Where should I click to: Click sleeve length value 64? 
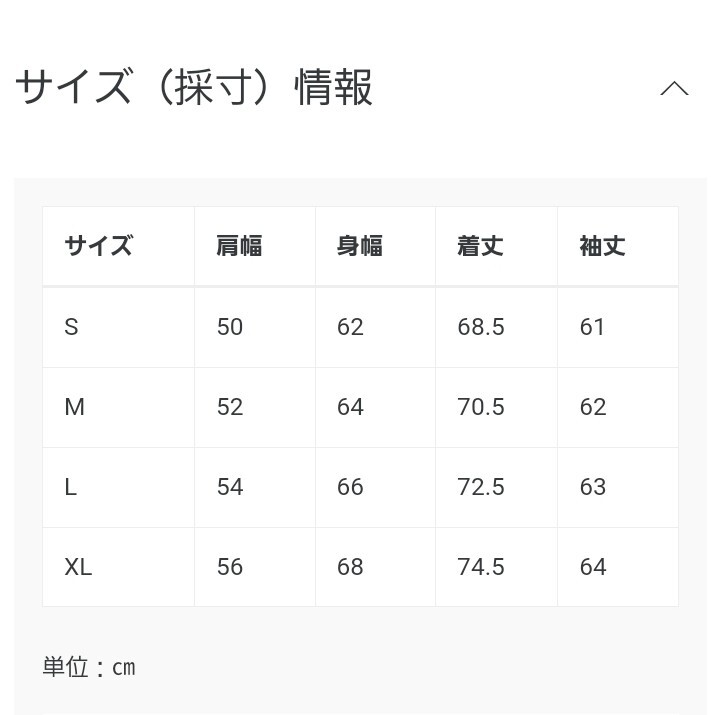593,567
